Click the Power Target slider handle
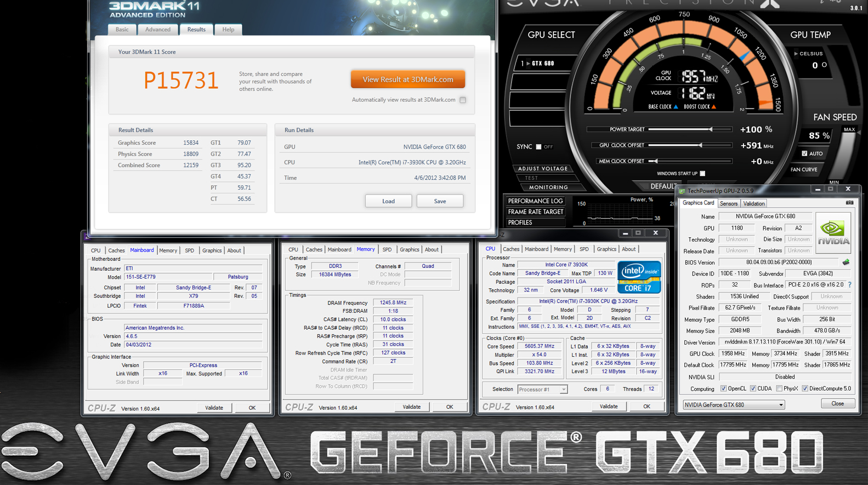The width and height of the screenshot is (868, 485). [x=711, y=129]
